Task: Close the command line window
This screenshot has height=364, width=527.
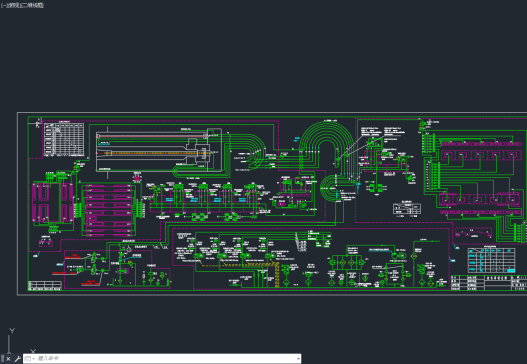Action: tap(8, 359)
